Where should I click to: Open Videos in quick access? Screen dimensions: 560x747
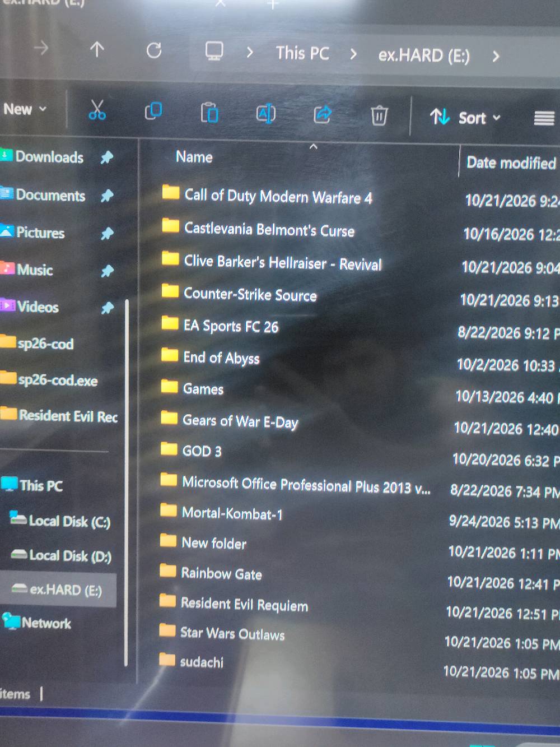[x=30, y=307]
